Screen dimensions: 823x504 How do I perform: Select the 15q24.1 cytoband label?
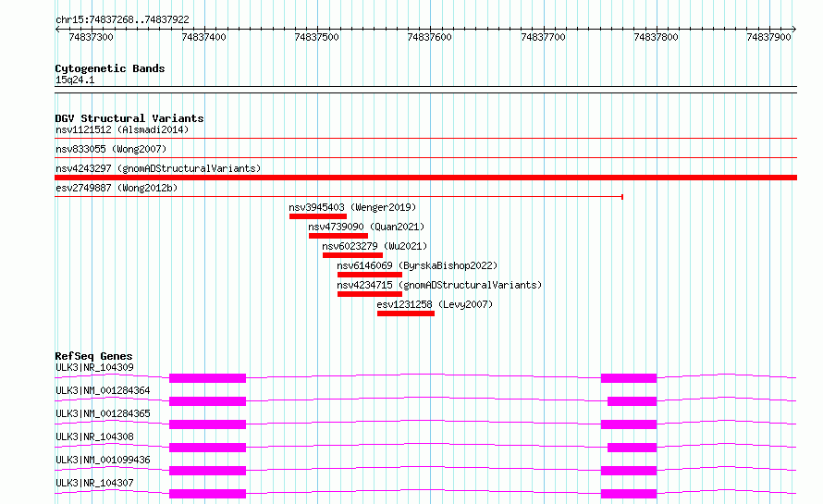coord(75,80)
